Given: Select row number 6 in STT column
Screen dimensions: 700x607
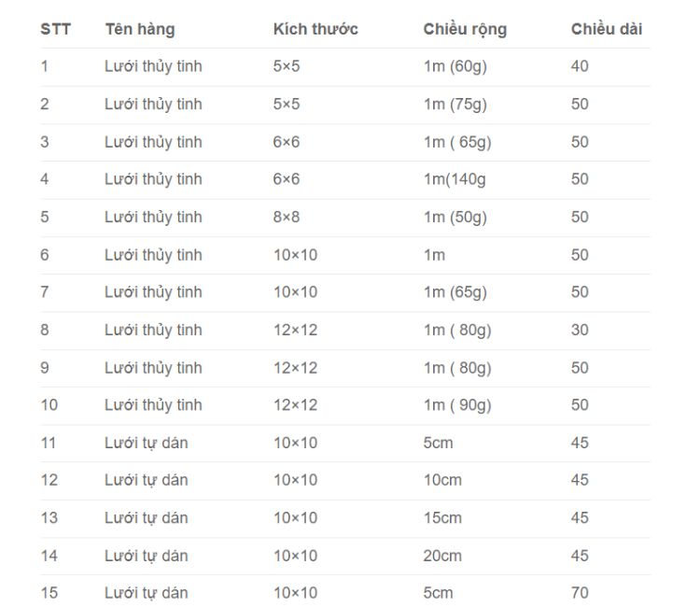Looking at the screenshot, I should 45,254.
